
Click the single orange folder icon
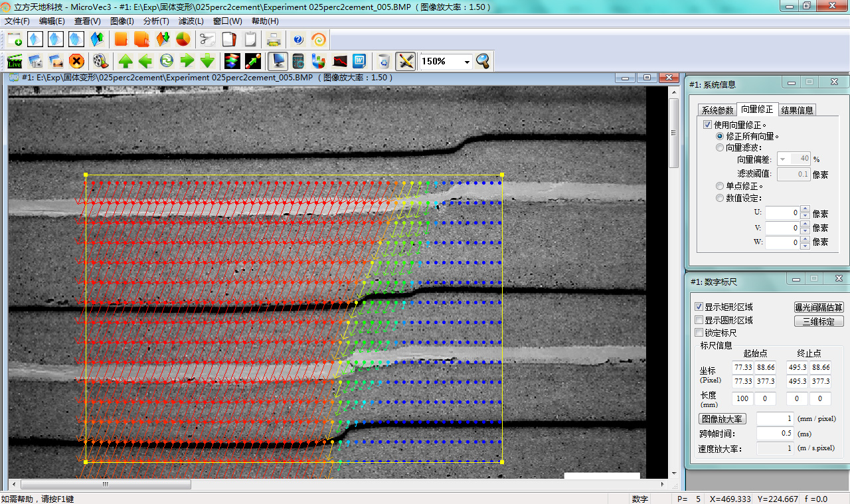121,39
